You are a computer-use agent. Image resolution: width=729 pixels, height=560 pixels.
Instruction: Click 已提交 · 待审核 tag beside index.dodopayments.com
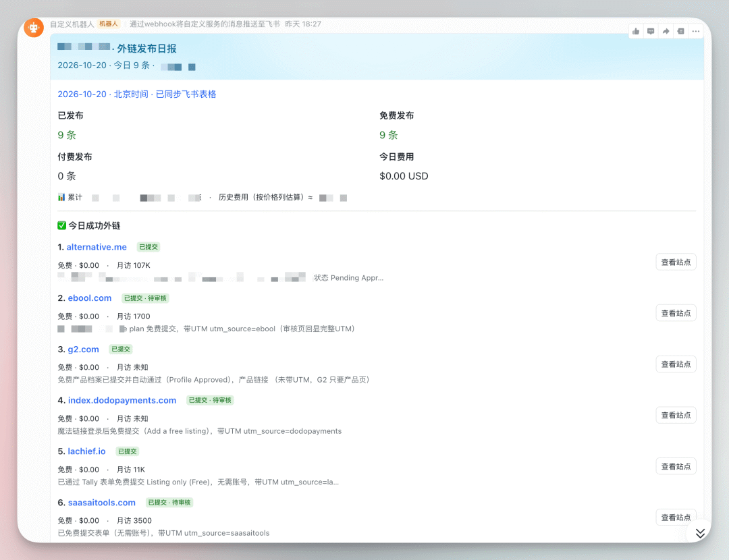click(210, 400)
